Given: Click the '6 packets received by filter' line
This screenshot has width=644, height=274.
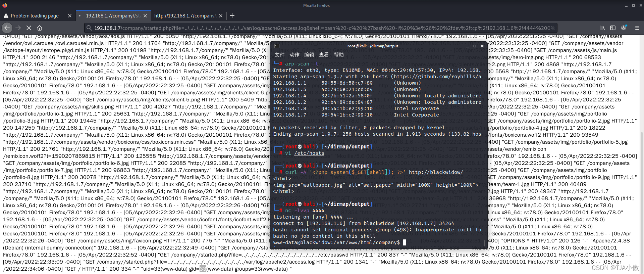Looking at the screenshot, I should click(359, 128).
